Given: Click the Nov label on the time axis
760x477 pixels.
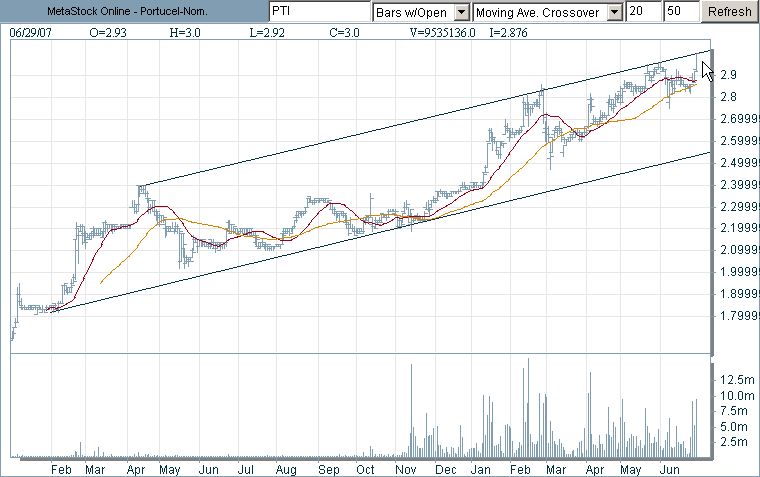Looking at the screenshot, I should tap(405, 468).
